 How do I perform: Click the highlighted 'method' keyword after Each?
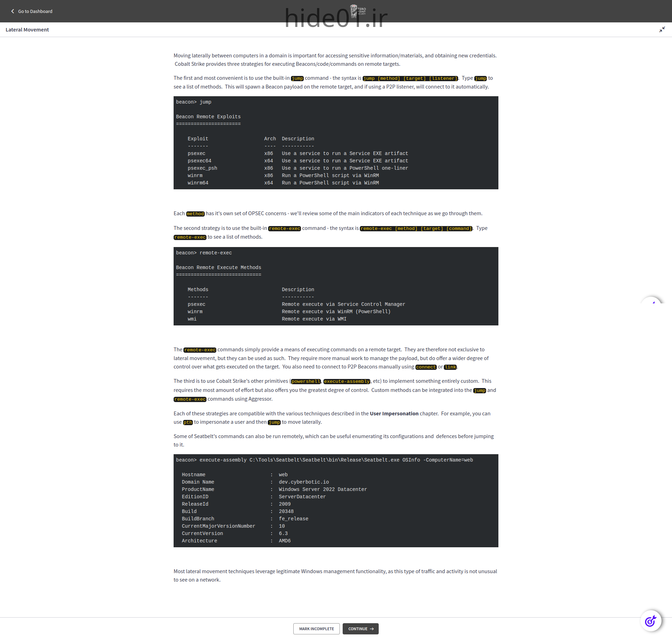click(x=195, y=214)
